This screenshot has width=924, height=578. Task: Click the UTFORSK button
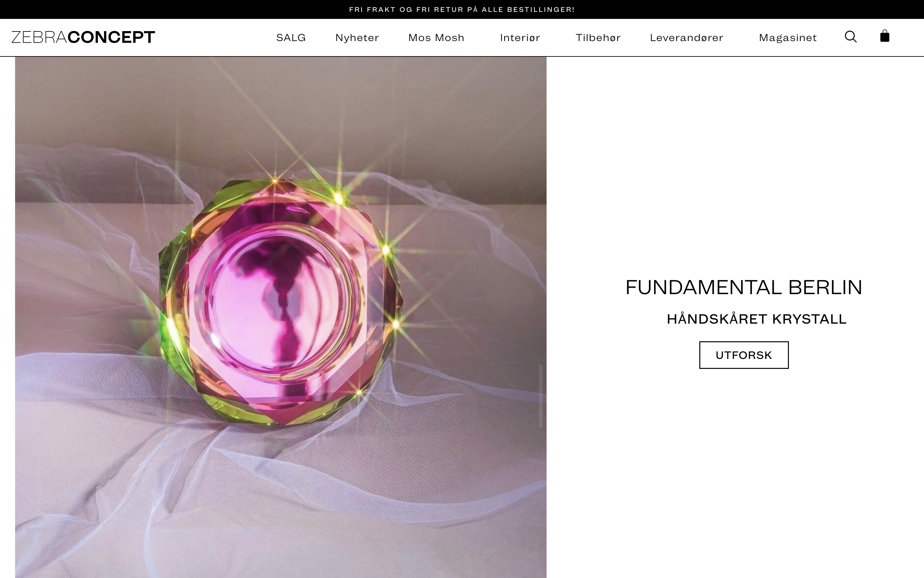click(x=744, y=355)
